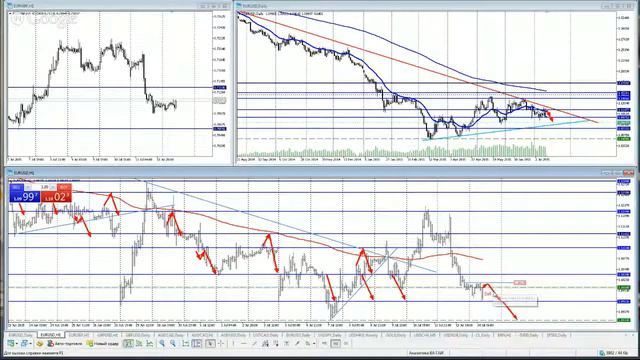
Task: Decrease trade volume with the down arrow
Action: tap(28, 187)
